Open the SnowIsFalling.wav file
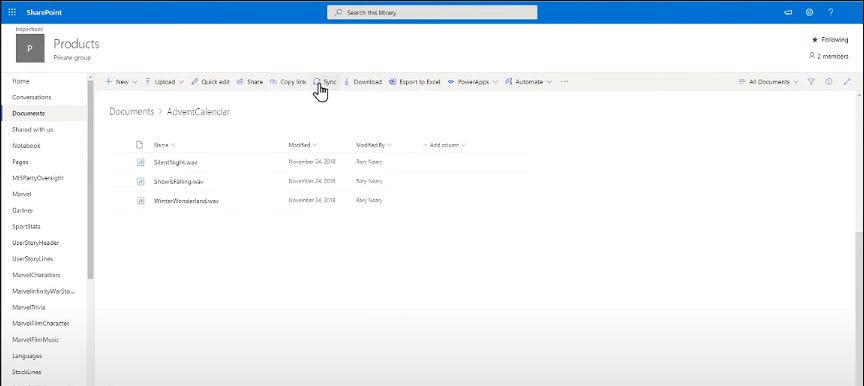 point(179,181)
